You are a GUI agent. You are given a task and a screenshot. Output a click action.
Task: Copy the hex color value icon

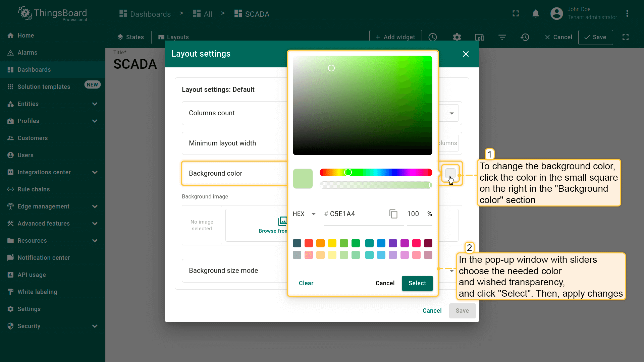(393, 214)
